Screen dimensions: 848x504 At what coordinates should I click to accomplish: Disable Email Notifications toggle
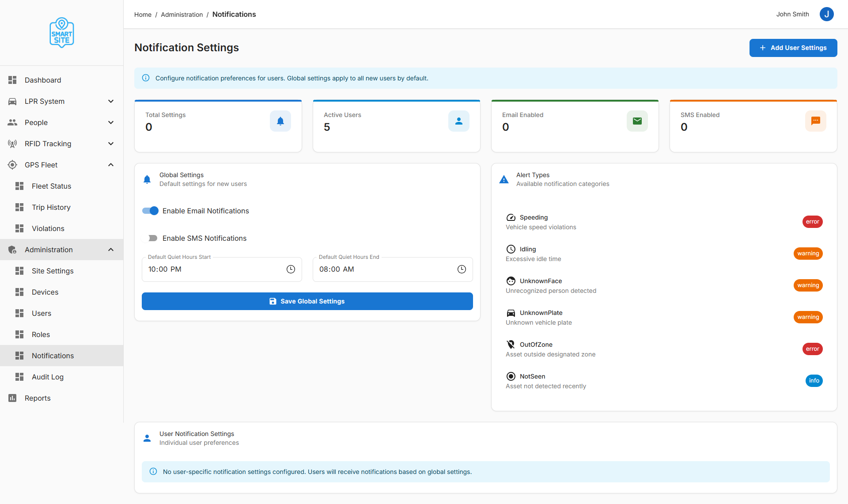(150, 211)
